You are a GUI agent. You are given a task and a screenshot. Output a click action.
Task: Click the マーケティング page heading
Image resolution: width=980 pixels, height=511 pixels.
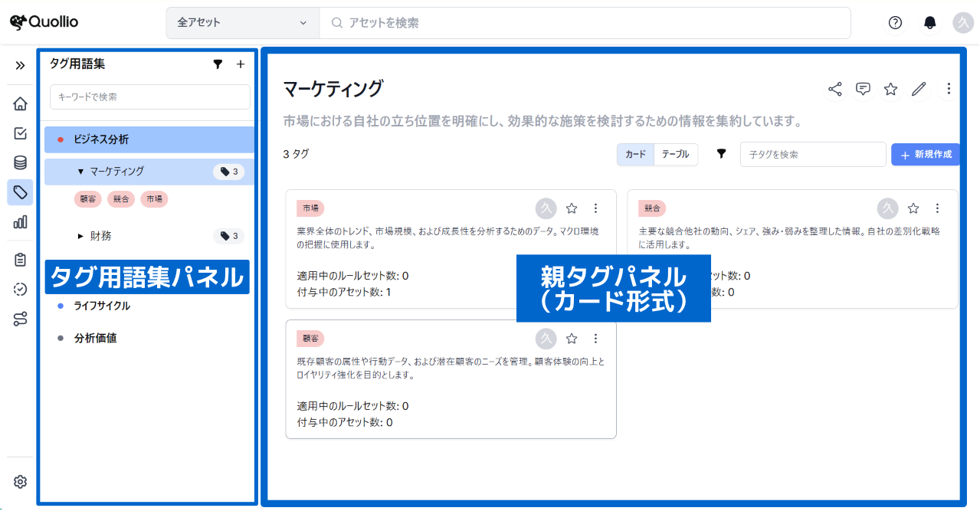[333, 89]
